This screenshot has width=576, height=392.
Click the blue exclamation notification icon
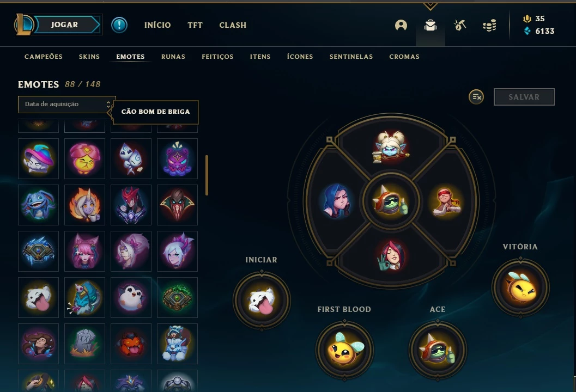[x=119, y=25]
